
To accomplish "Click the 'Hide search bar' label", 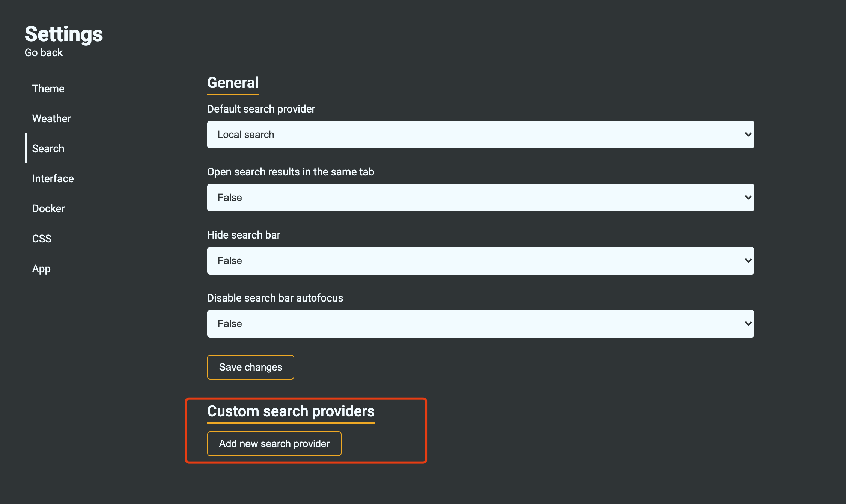I will [244, 235].
